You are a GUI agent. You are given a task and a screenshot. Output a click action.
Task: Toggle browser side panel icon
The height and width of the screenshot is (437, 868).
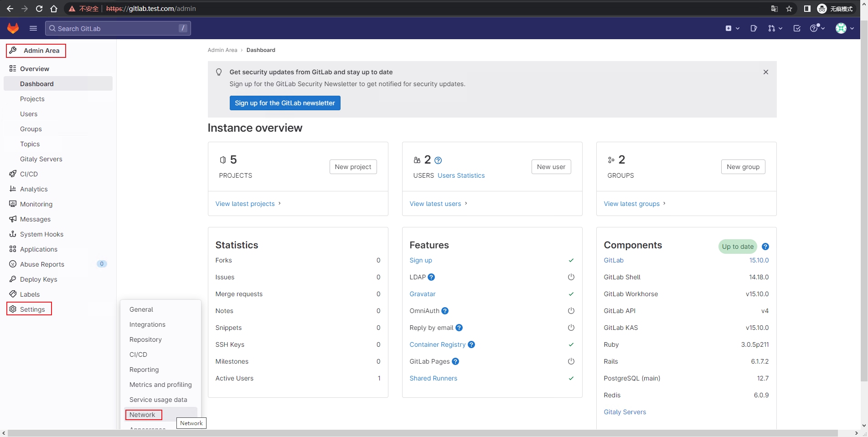click(807, 9)
